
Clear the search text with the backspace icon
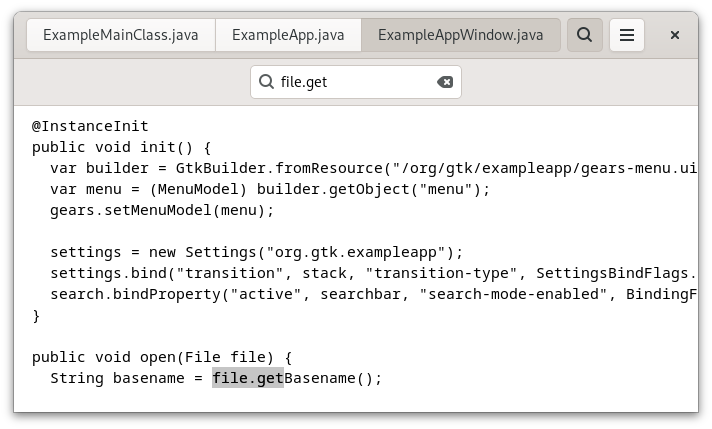pyautogui.click(x=445, y=82)
